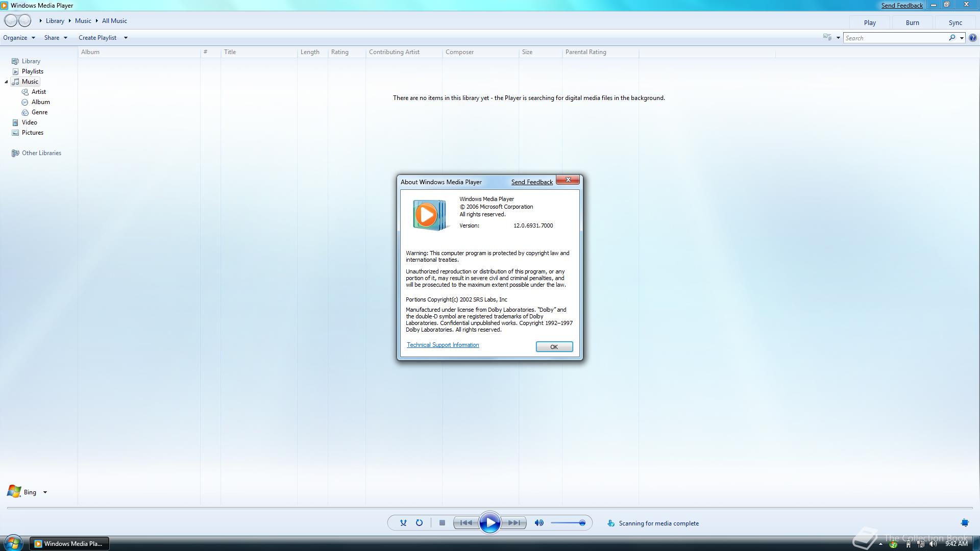The height and width of the screenshot is (551, 980).
Task: Expand the arrow before Music breadcrumb
Action: tap(69, 21)
